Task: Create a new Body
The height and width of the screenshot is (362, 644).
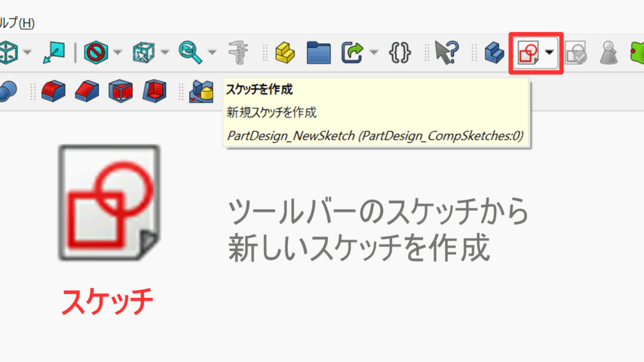Action: pos(493,53)
